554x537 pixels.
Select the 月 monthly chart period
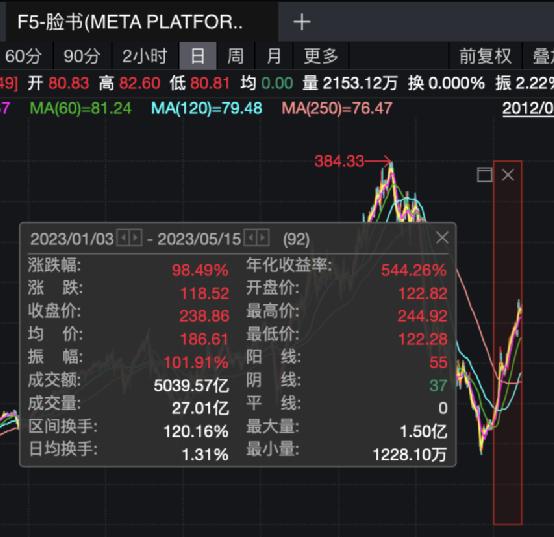click(274, 56)
